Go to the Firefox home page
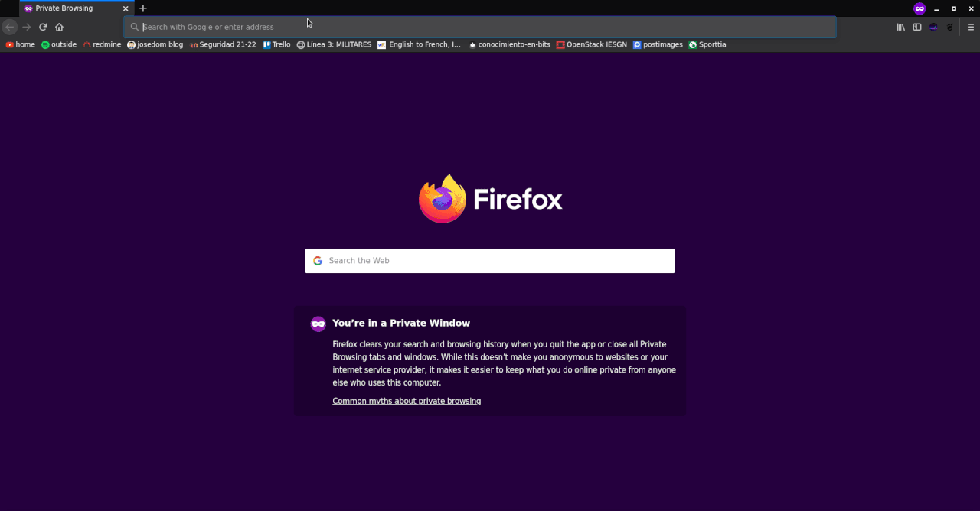980x511 pixels. coord(60,27)
